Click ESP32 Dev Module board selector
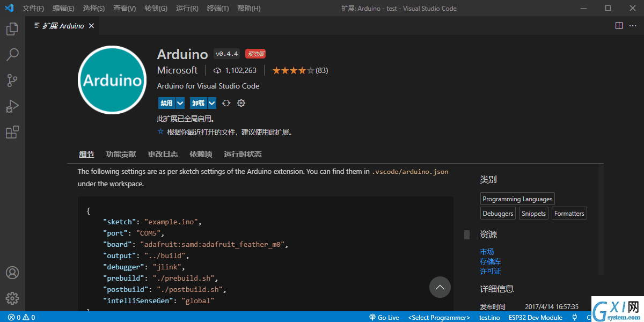Image resolution: width=644 pixels, height=322 pixels. pos(536,317)
